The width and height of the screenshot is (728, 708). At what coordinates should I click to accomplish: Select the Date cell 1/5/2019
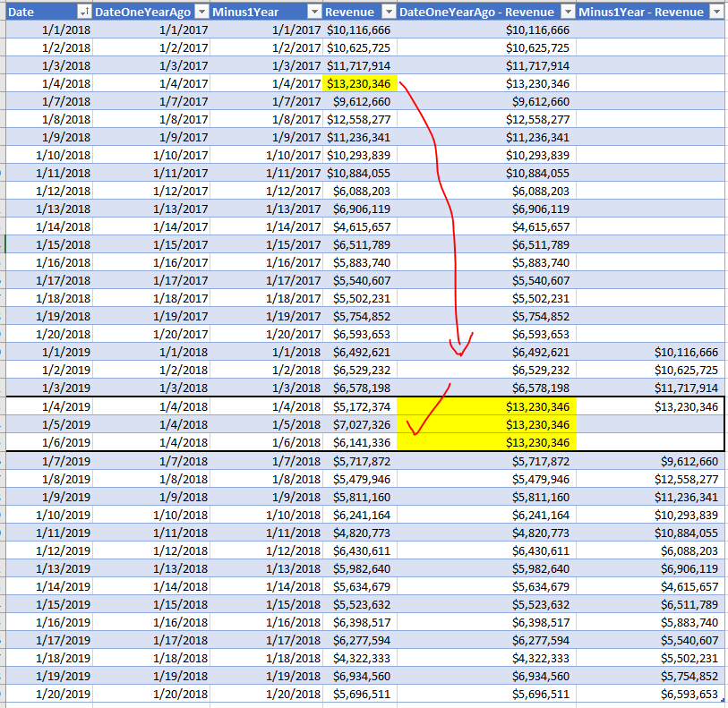(49, 424)
